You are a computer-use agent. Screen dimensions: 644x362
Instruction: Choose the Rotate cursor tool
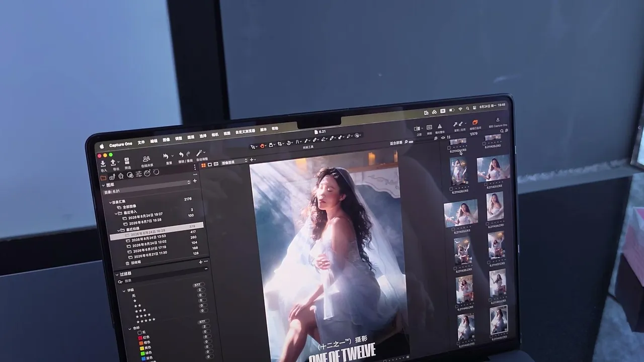pyautogui.click(x=289, y=143)
